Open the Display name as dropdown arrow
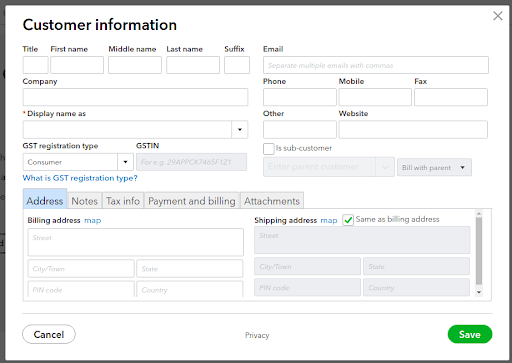 [x=240, y=129]
